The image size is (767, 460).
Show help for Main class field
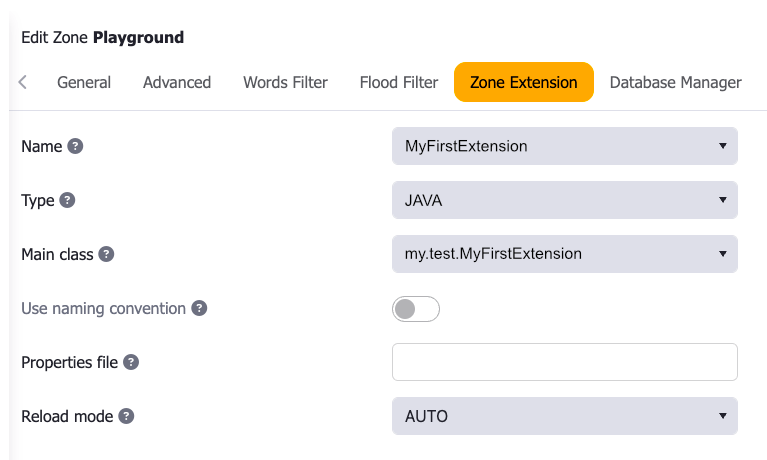coord(106,254)
